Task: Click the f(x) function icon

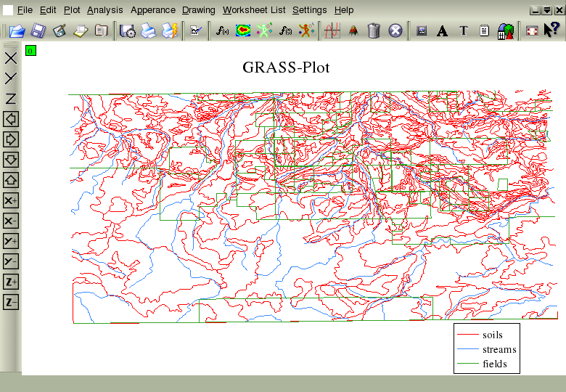Action: click(223, 30)
